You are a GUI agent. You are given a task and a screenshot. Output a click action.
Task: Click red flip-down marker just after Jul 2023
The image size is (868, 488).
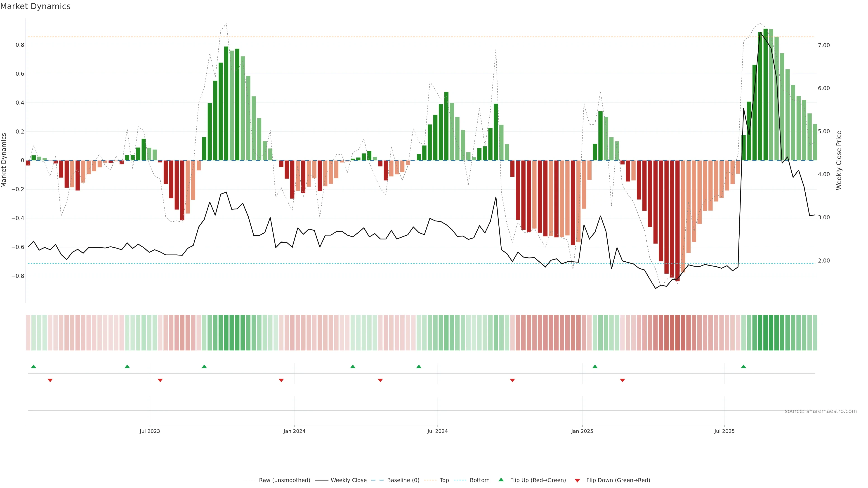coord(160,380)
